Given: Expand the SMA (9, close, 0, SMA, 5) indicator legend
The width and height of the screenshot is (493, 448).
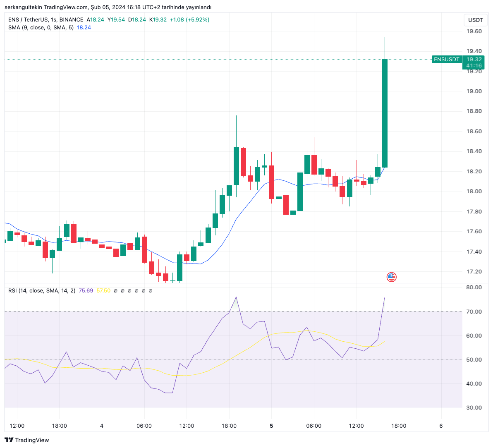Looking at the screenshot, I should click(41, 27).
